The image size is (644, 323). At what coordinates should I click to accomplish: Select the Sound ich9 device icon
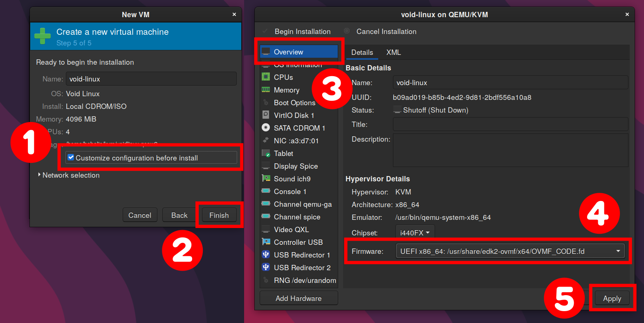pos(266,178)
